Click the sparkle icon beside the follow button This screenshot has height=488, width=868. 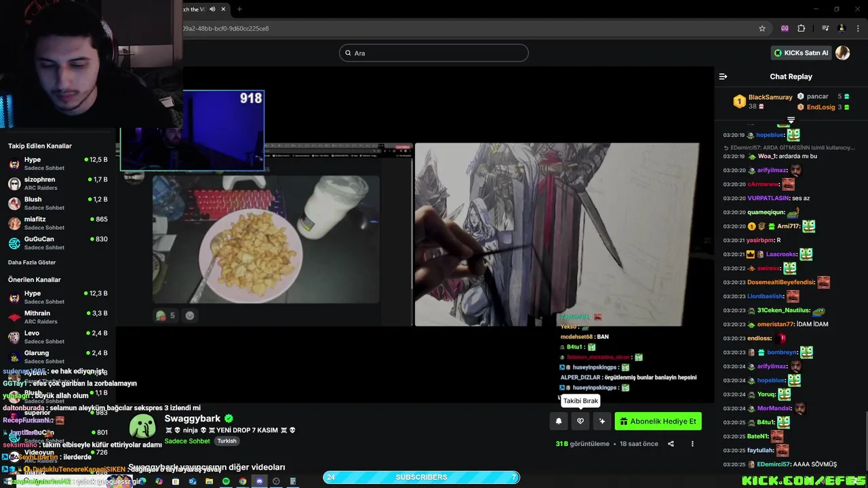[x=602, y=422]
